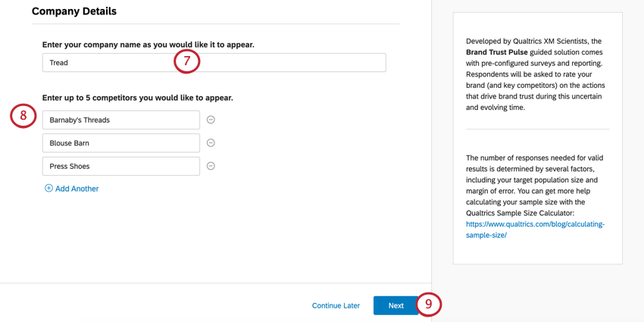Click the Add Another link text
Image resolution: width=644 pixels, height=322 pixels.
pos(77,189)
